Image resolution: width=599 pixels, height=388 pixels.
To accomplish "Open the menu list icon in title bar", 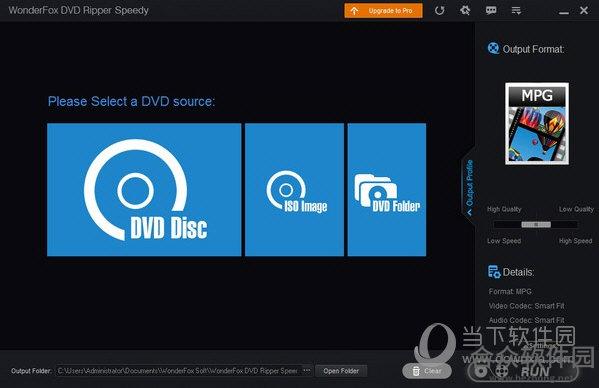I will click(516, 11).
